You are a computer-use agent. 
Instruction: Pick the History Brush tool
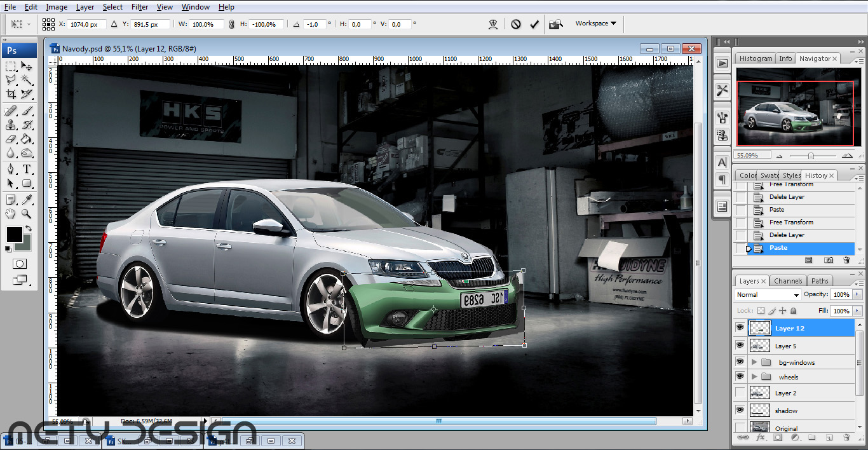pos(27,125)
